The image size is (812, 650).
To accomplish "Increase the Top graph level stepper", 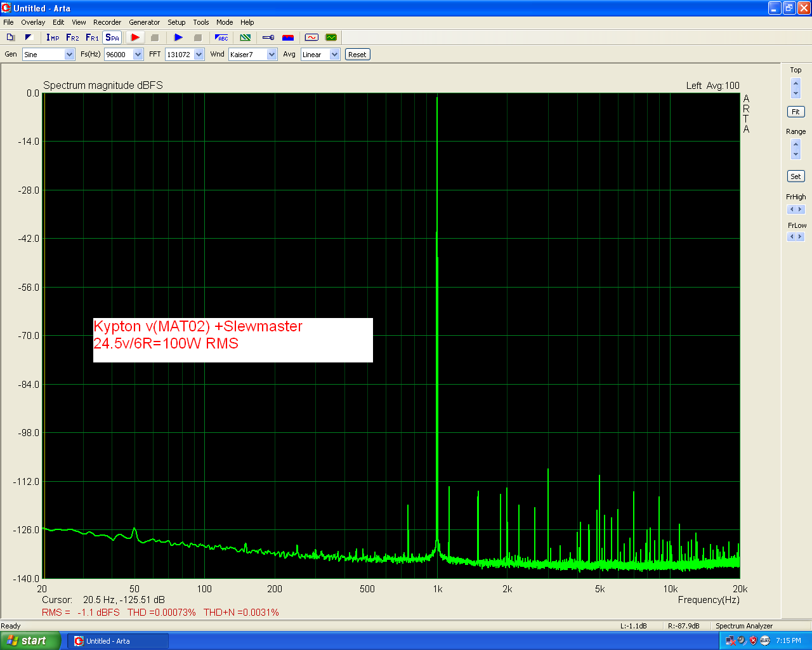I will pos(796,83).
